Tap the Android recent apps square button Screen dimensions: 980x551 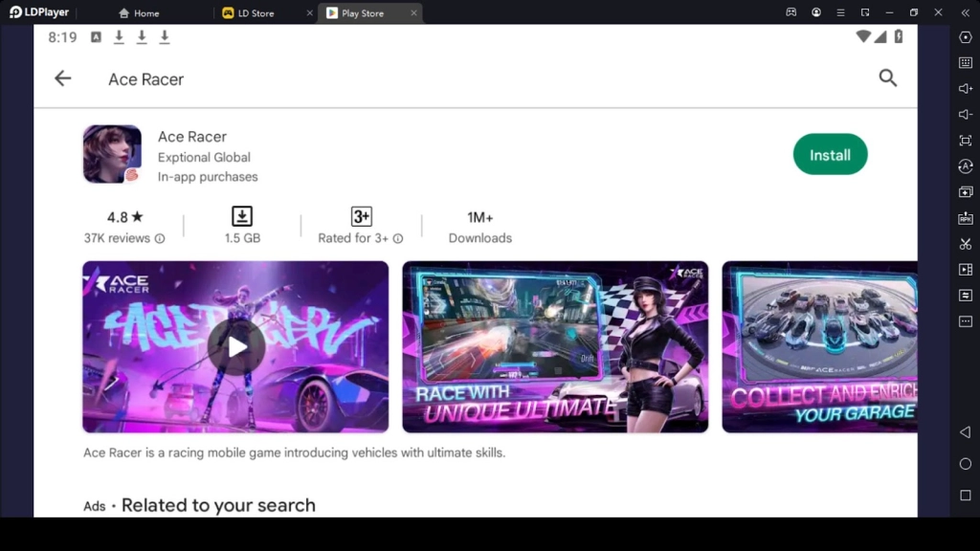[965, 496]
